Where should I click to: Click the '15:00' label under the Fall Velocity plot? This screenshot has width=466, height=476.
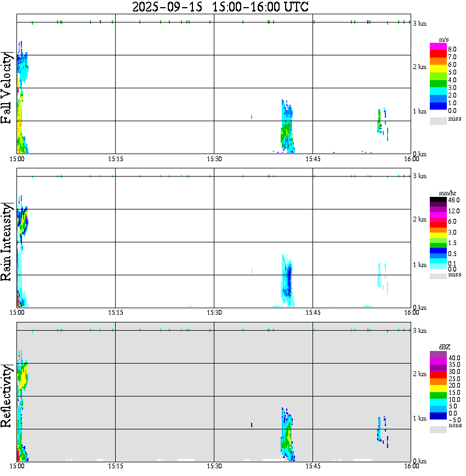17,159
